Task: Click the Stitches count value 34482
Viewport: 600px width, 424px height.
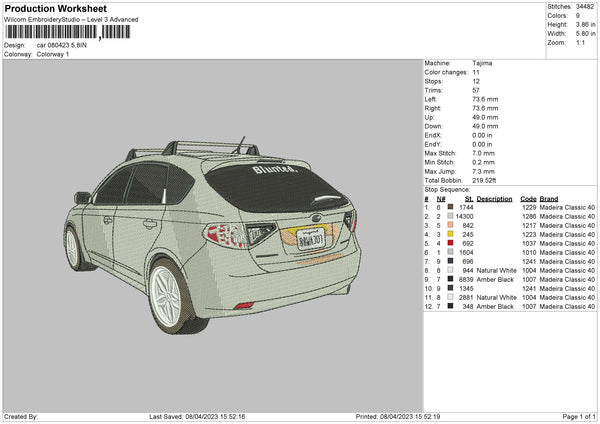Action: tap(584, 6)
